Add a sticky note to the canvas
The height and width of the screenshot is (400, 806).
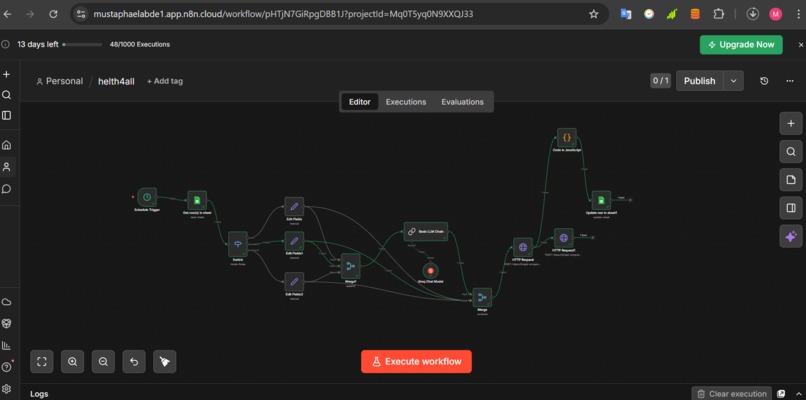(x=791, y=179)
